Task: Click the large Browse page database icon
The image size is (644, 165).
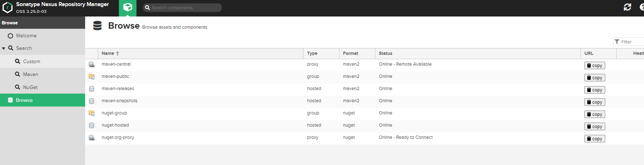Action: coord(97,25)
